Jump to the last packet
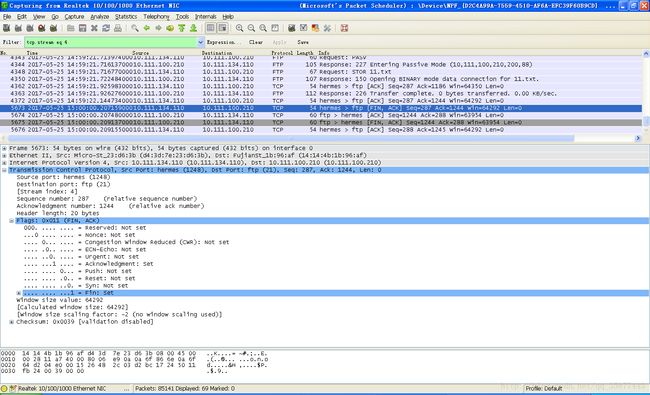Image resolution: width=650 pixels, height=395 pixels. pos(193,28)
